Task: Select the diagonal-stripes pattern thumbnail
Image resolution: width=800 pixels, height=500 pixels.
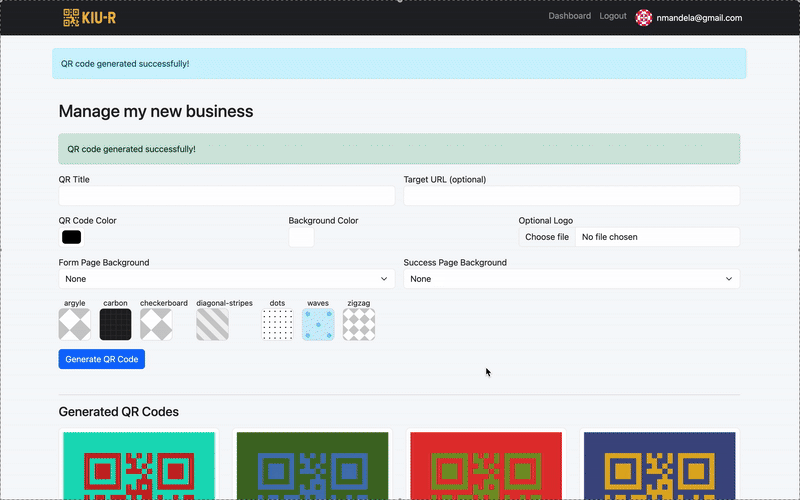Action: tap(212, 324)
